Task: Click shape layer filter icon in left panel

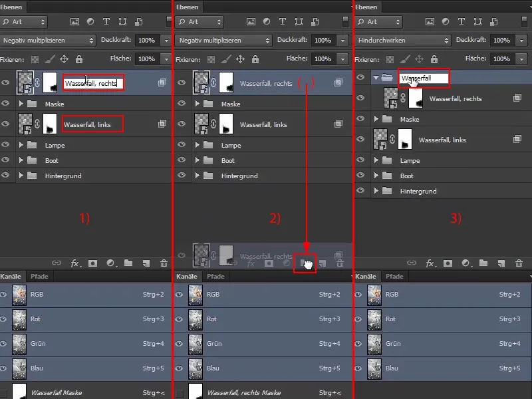Action: [x=122, y=22]
